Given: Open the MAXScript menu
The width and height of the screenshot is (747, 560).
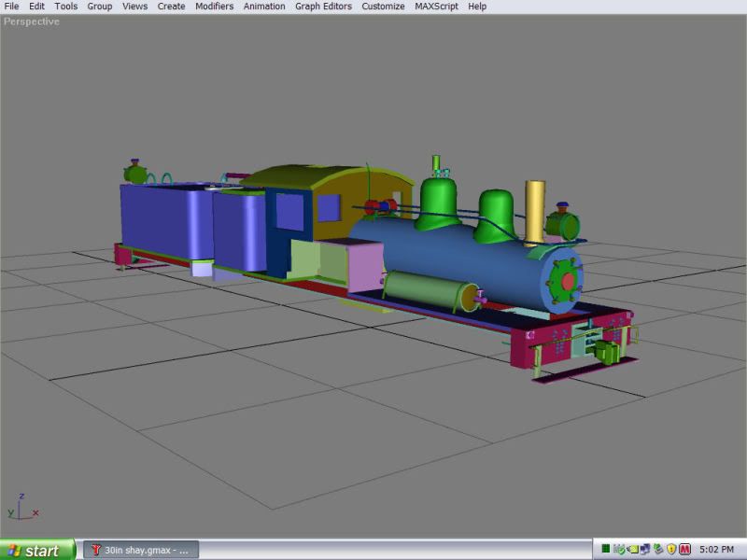Looking at the screenshot, I should click(436, 7).
